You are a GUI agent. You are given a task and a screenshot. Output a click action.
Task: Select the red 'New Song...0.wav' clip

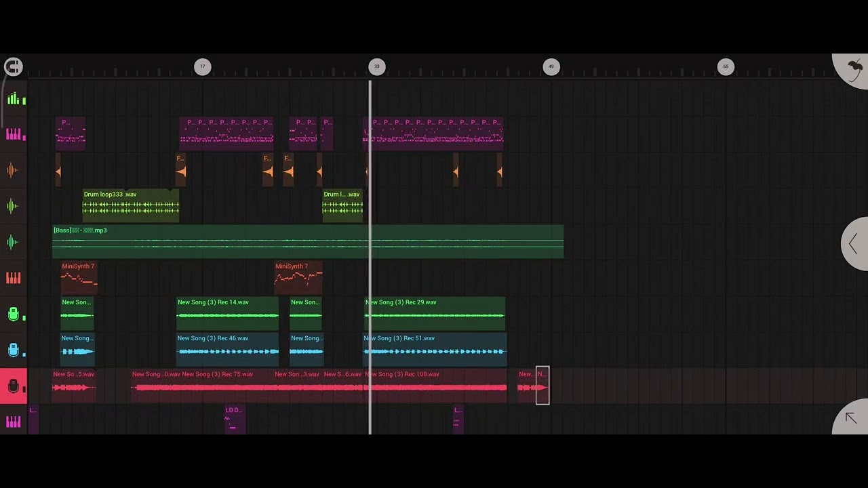pos(156,386)
